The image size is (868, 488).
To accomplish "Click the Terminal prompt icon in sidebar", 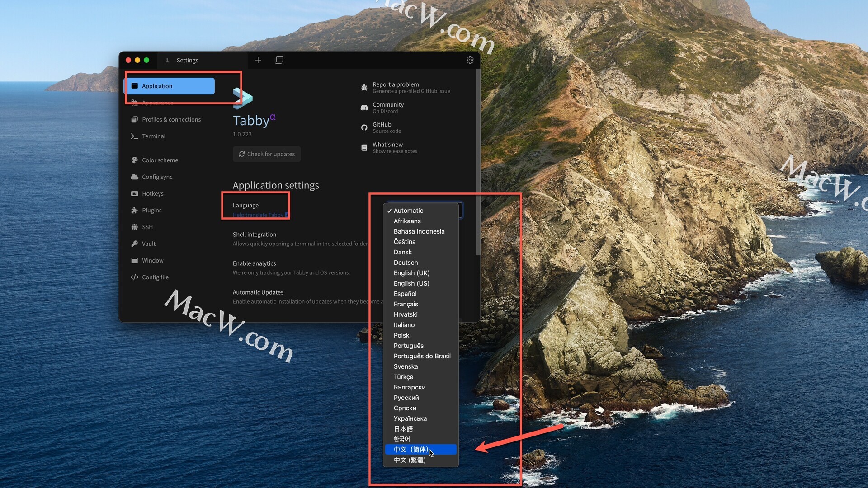I will [134, 136].
